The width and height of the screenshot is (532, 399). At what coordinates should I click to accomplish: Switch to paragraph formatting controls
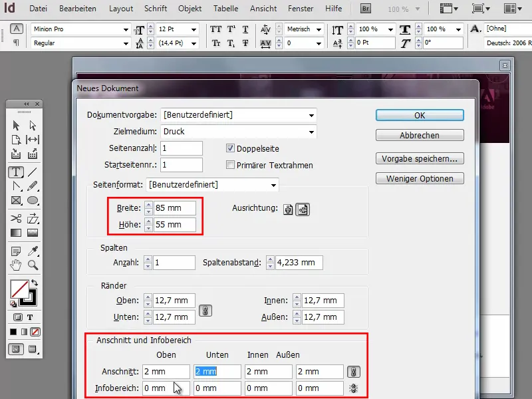[16, 43]
